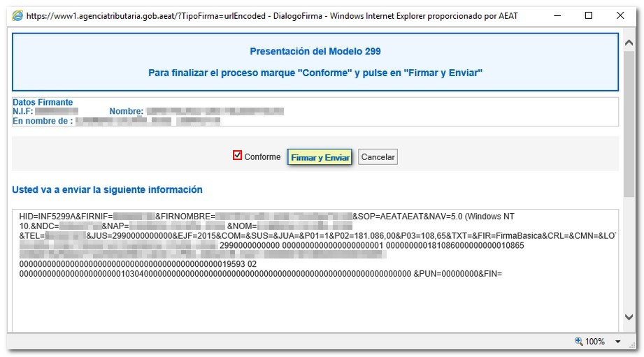The image size is (644, 357).
Task: Click the "Presentación del Modelo 299" heading
Action: 315,52
